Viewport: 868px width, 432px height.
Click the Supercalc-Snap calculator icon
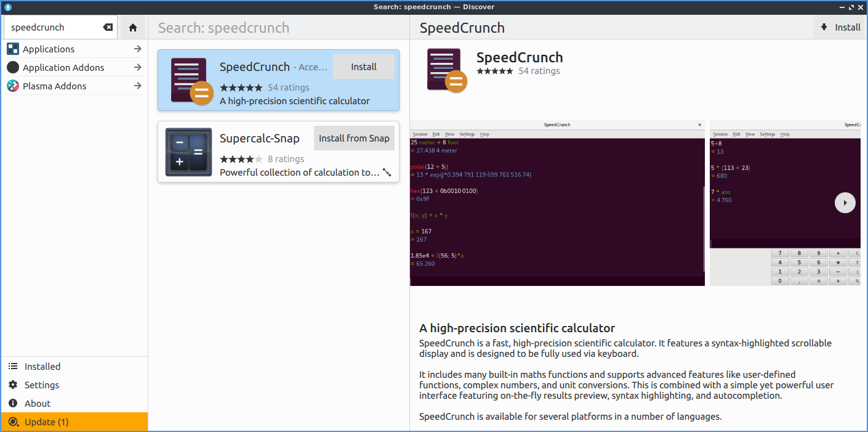click(188, 152)
